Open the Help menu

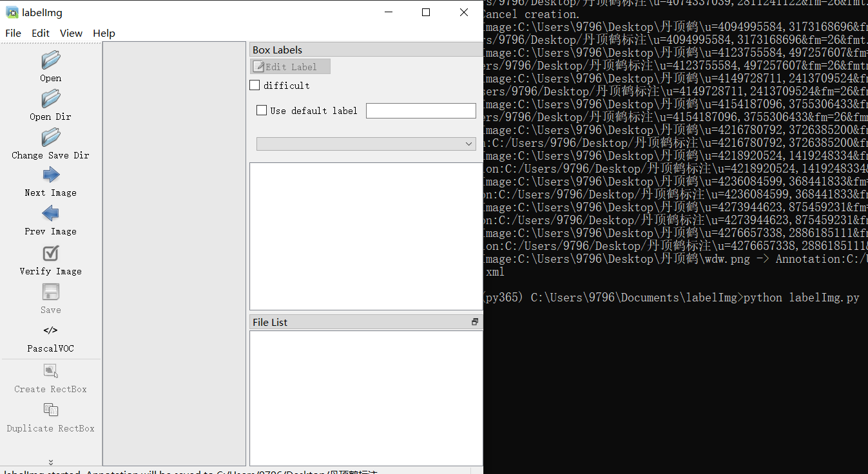104,33
